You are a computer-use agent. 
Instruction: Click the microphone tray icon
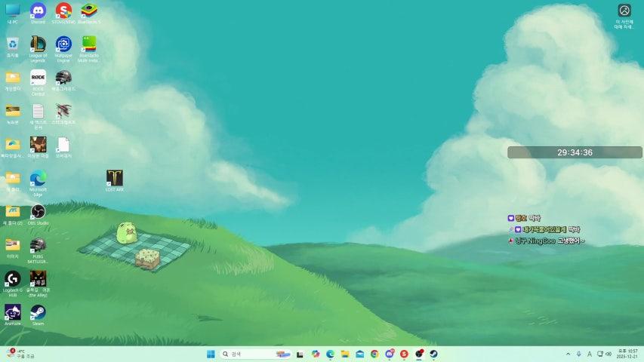(x=579, y=354)
